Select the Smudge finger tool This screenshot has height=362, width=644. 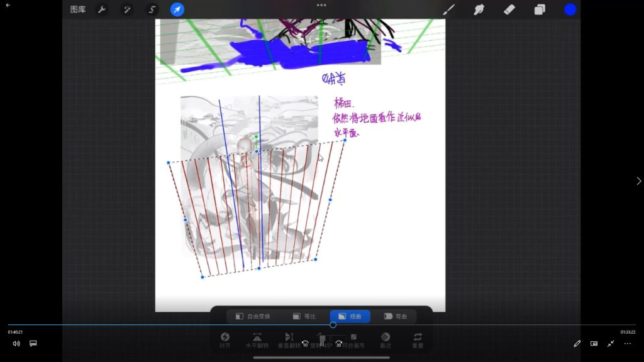pyautogui.click(x=479, y=9)
